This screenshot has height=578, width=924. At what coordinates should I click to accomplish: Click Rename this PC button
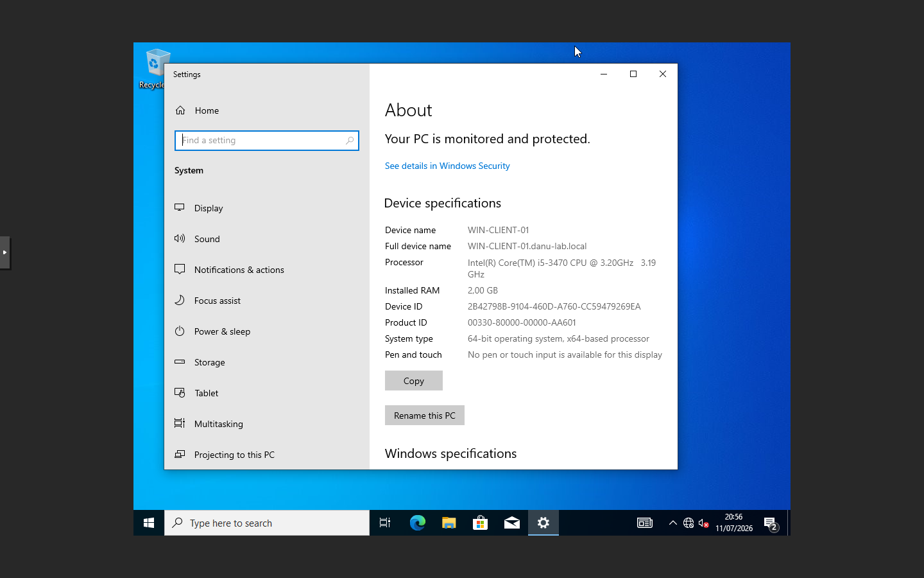pos(425,416)
